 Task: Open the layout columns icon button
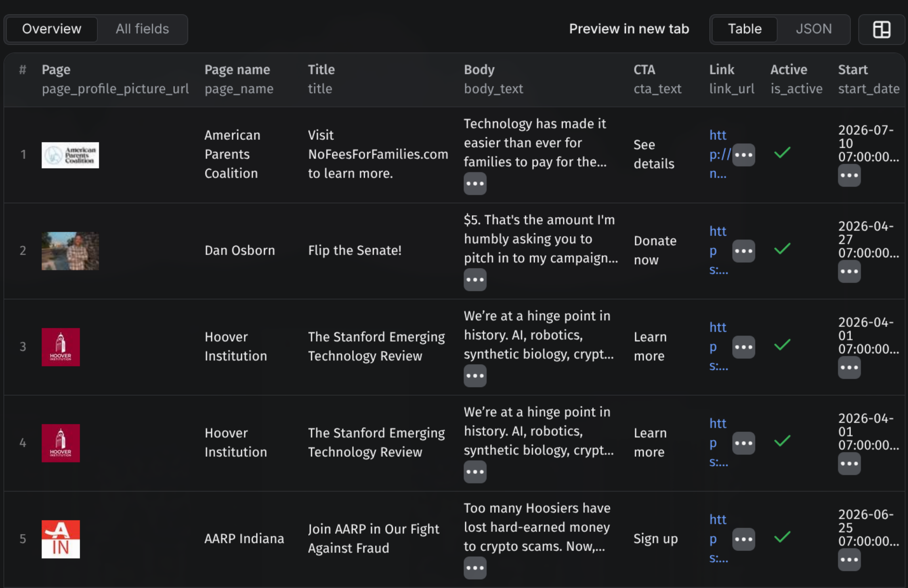pyautogui.click(x=881, y=29)
